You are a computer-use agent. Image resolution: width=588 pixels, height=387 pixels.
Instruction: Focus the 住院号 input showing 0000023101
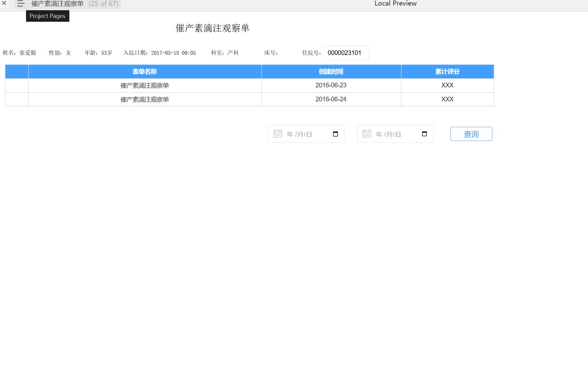346,53
